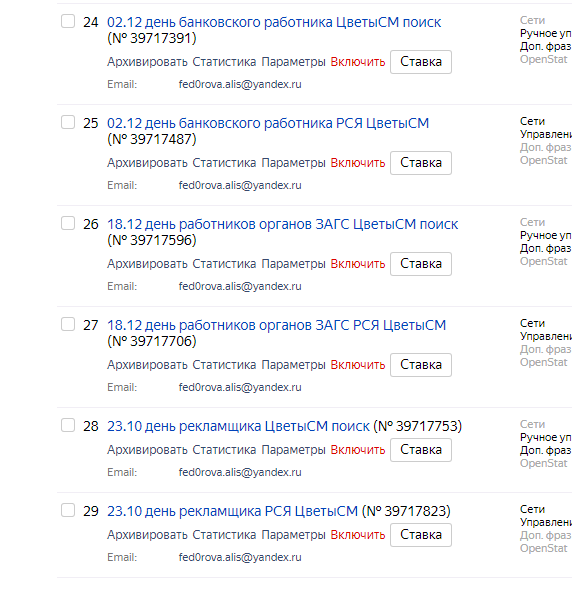Click Архивировать for campaign 29

(147, 535)
